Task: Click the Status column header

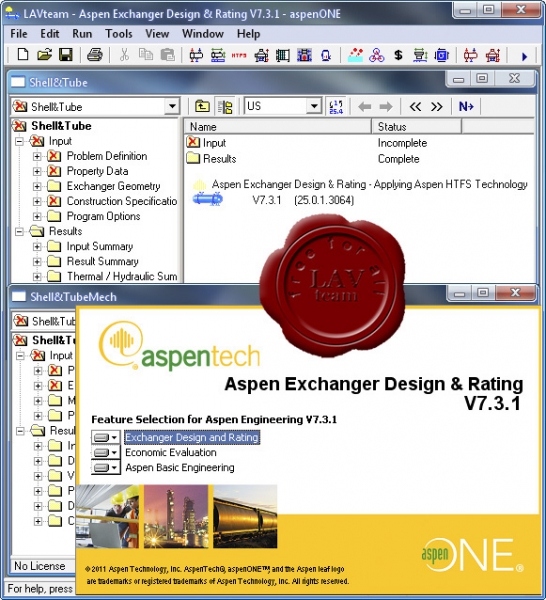Action: [416, 126]
